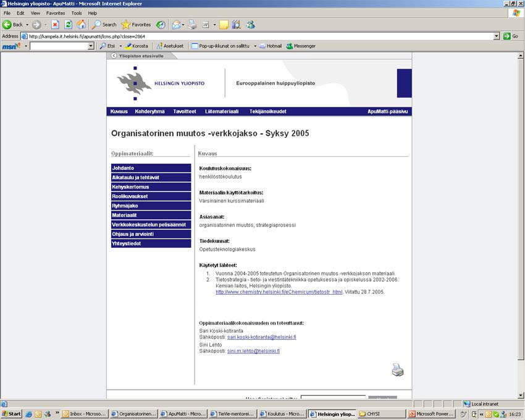The width and height of the screenshot is (525, 420).
Task: Click the MSN butterfly logo
Action: [x=11, y=46]
